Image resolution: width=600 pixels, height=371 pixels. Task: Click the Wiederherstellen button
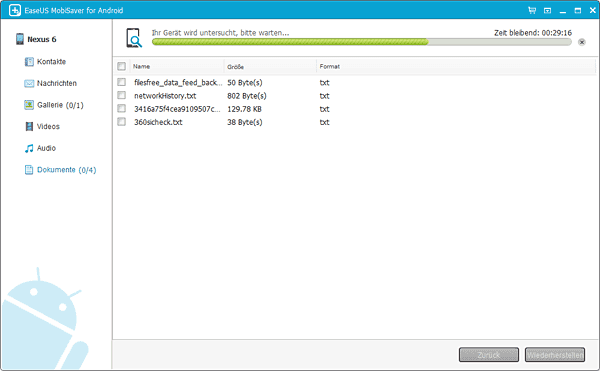(x=555, y=355)
